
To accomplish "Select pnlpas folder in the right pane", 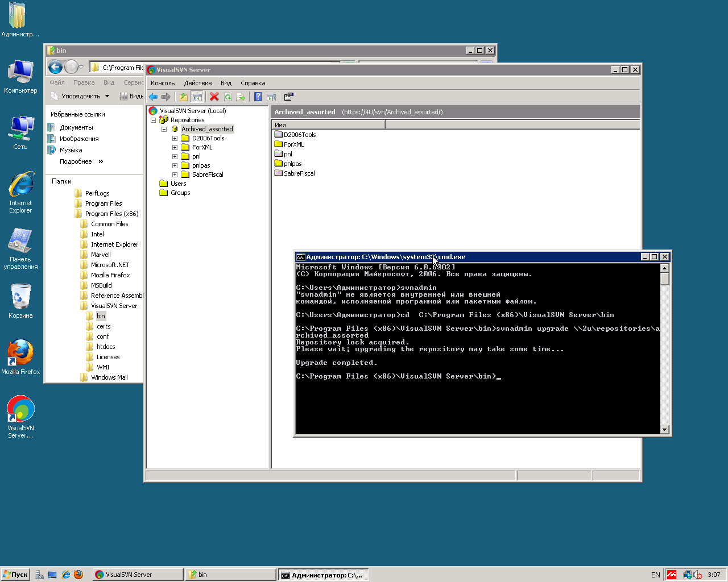I will tap(288, 164).
